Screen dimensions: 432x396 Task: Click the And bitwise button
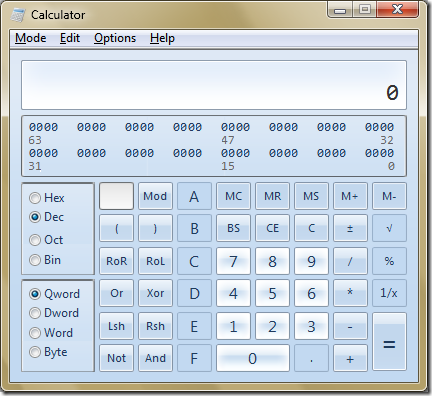pos(155,358)
